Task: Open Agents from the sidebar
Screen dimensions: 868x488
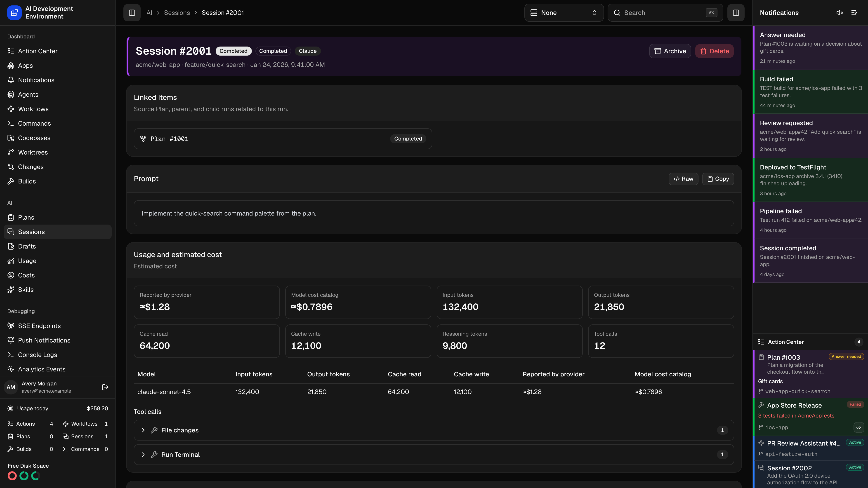Action: [x=58, y=95]
